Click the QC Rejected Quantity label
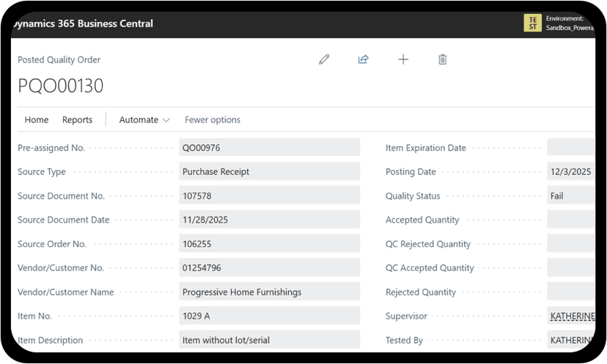 coord(428,244)
